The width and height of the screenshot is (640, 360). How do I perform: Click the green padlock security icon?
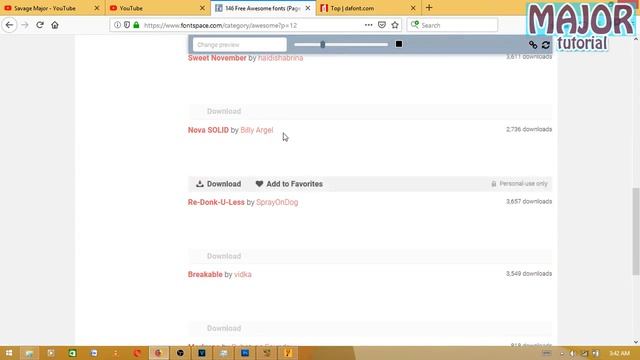[136, 25]
